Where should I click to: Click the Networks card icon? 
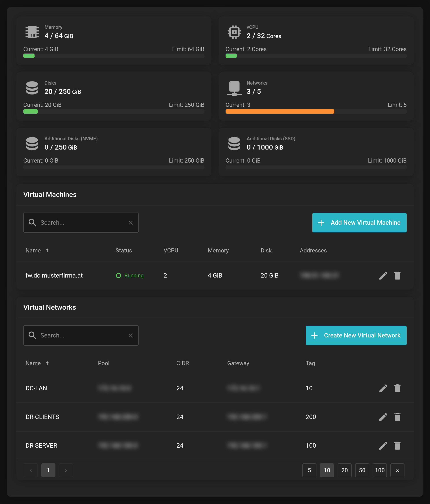click(x=234, y=89)
